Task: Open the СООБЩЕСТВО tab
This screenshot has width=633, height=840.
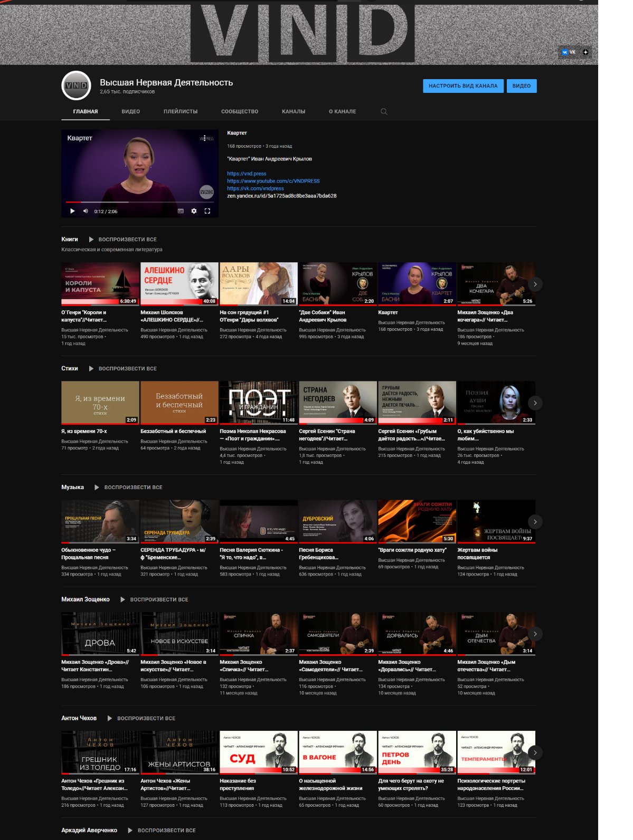Action: pos(240,111)
